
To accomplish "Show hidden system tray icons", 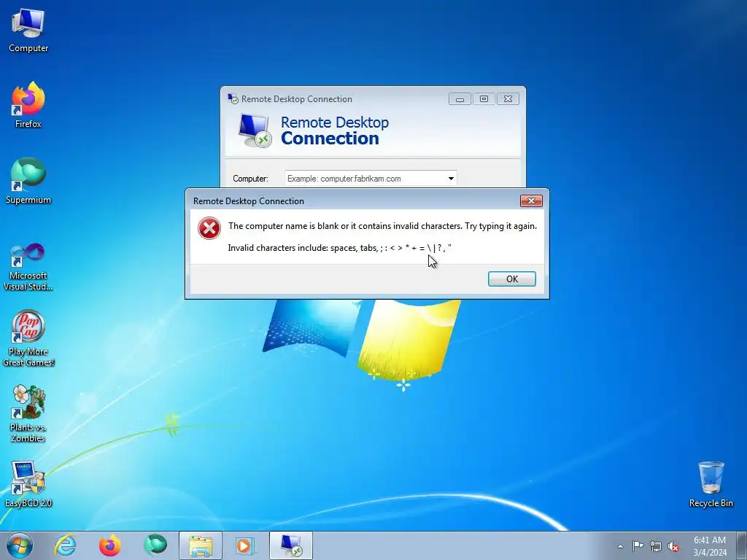I will 620,546.
